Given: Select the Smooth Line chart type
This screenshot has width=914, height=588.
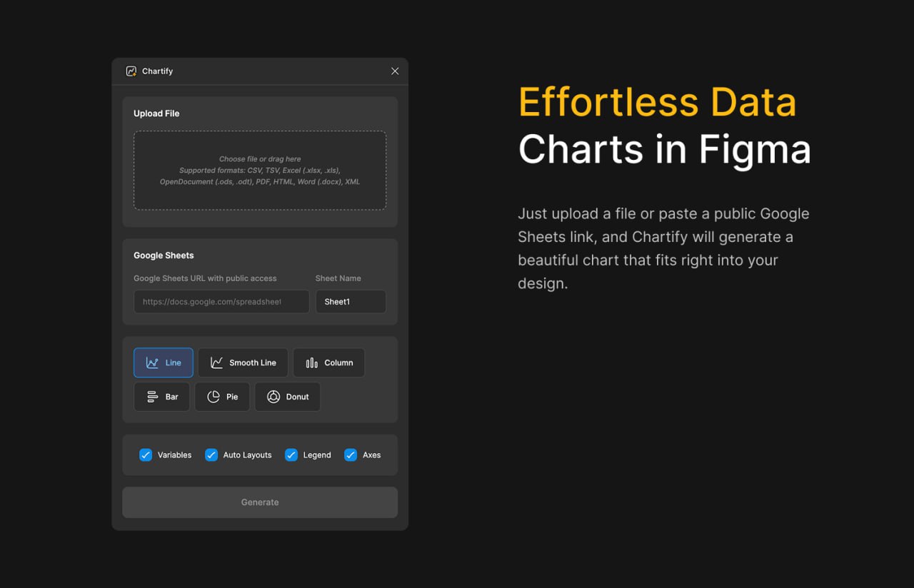Looking at the screenshot, I should pyautogui.click(x=243, y=363).
